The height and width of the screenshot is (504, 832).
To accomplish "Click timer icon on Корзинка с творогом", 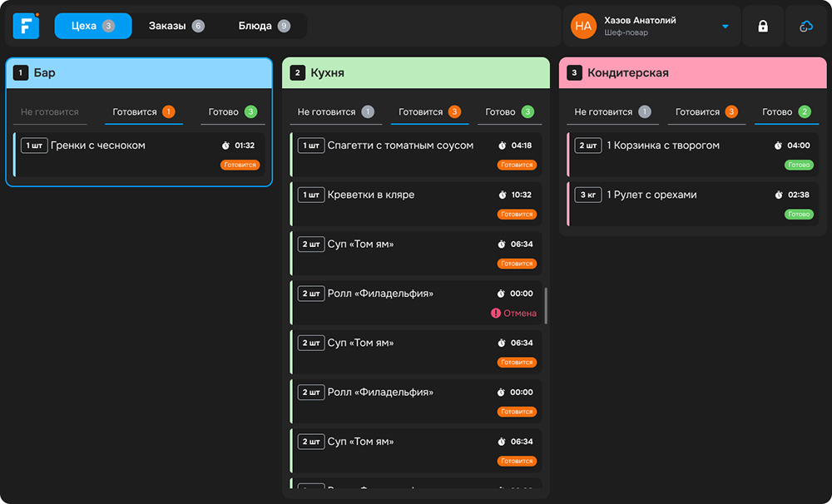I will [778, 146].
